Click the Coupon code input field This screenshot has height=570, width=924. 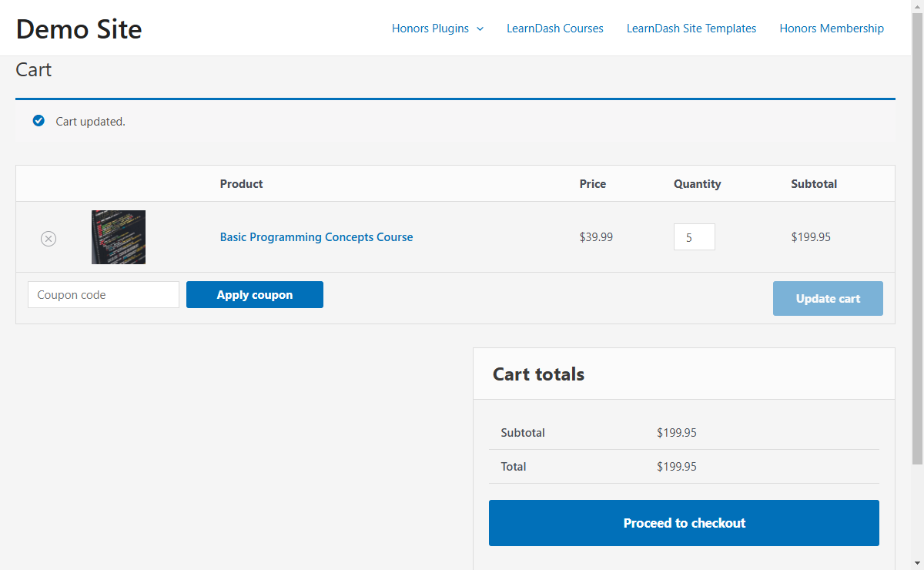coord(103,294)
